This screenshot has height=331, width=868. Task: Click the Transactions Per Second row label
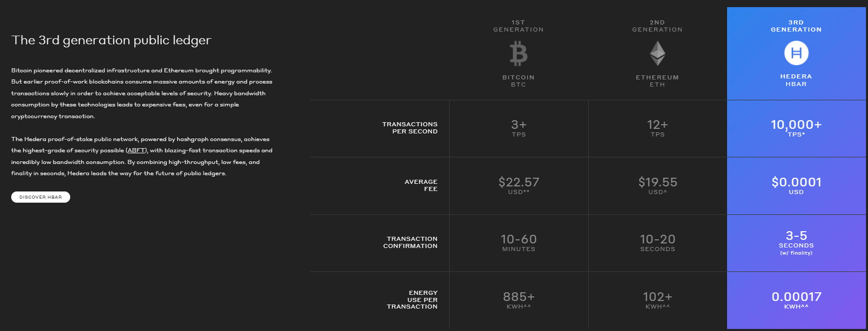(410, 128)
